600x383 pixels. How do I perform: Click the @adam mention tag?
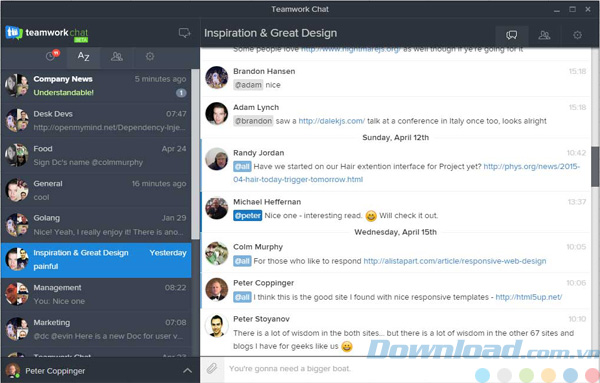pyautogui.click(x=248, y=85)
